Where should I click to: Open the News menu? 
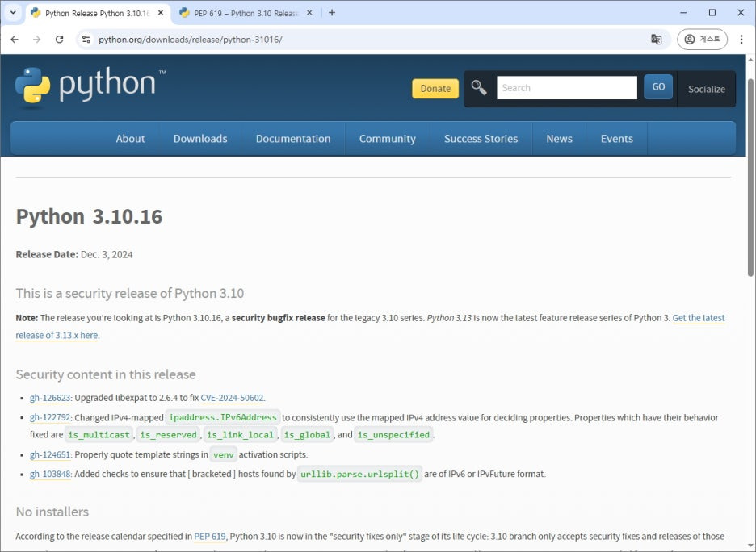(559, 139)
